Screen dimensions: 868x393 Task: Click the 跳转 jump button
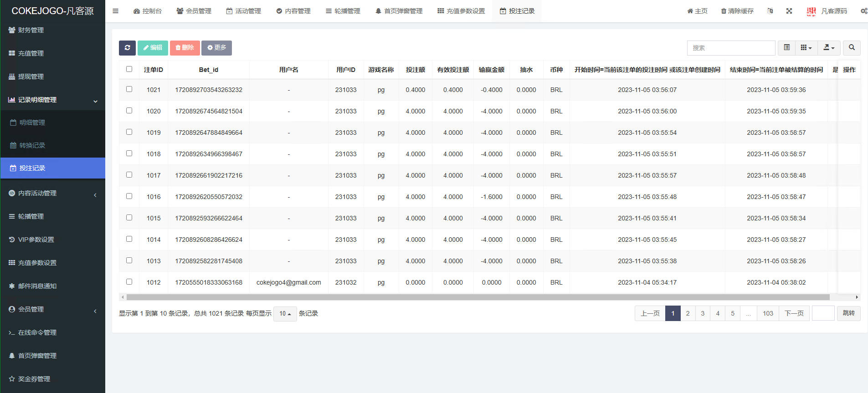(848, 313)
